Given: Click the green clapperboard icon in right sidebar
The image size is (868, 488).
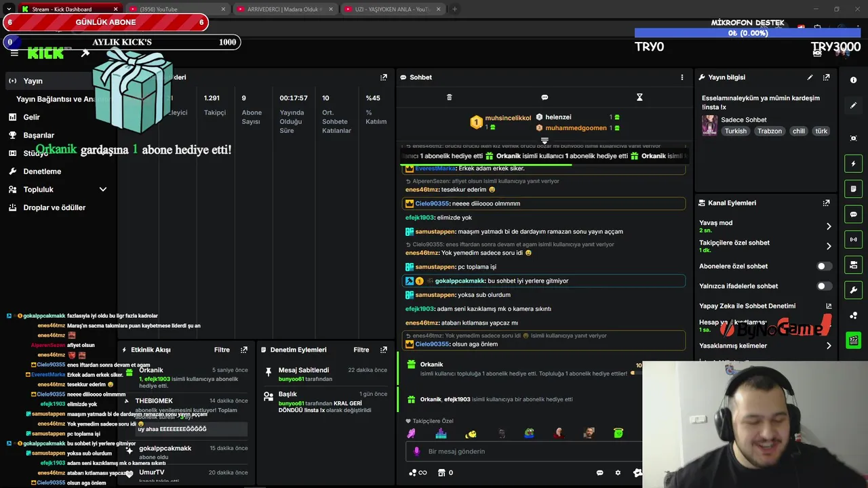Looking at the screenshot, I should click(853, 340).
